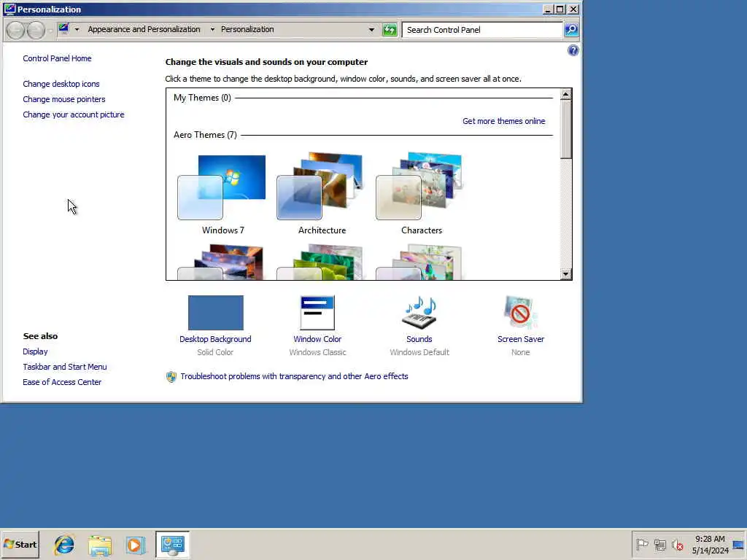
Task: Click the green refresh button
Action: click(390, 29)
